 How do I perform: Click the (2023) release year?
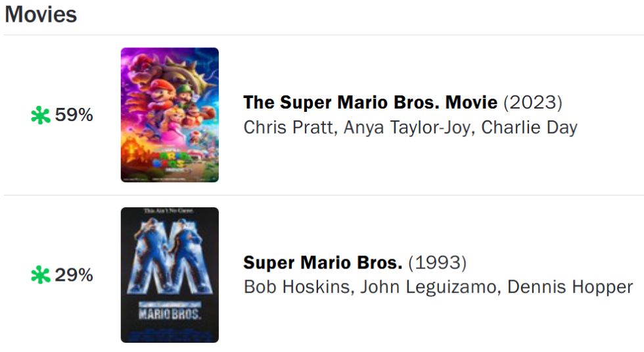(x=533, y=103)
